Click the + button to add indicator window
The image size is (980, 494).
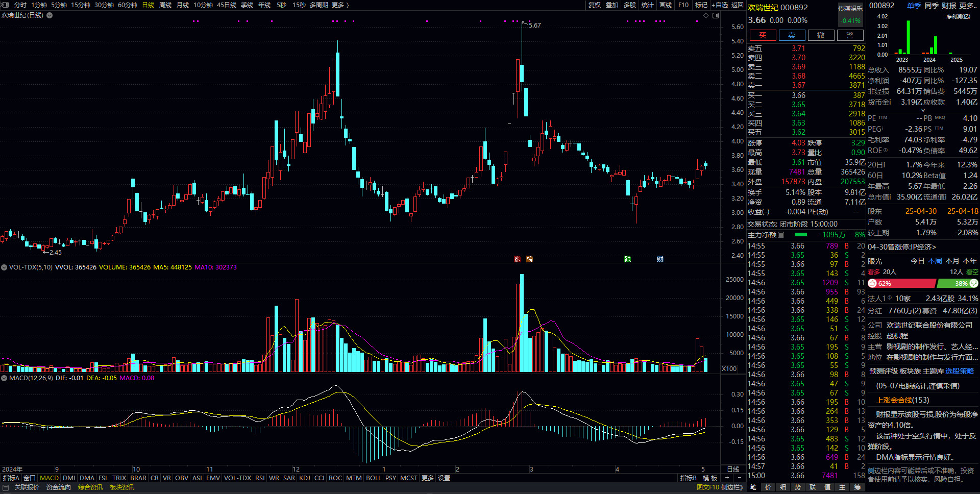727,478
